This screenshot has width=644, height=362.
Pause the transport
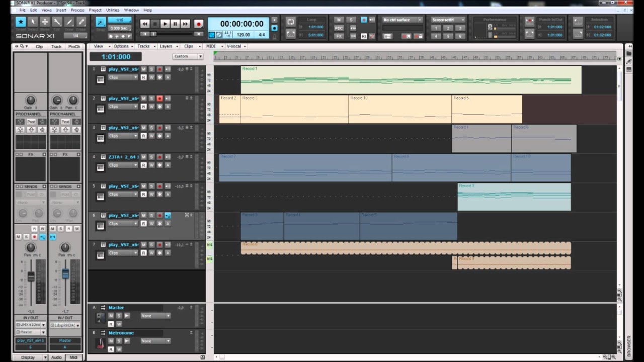175,24
